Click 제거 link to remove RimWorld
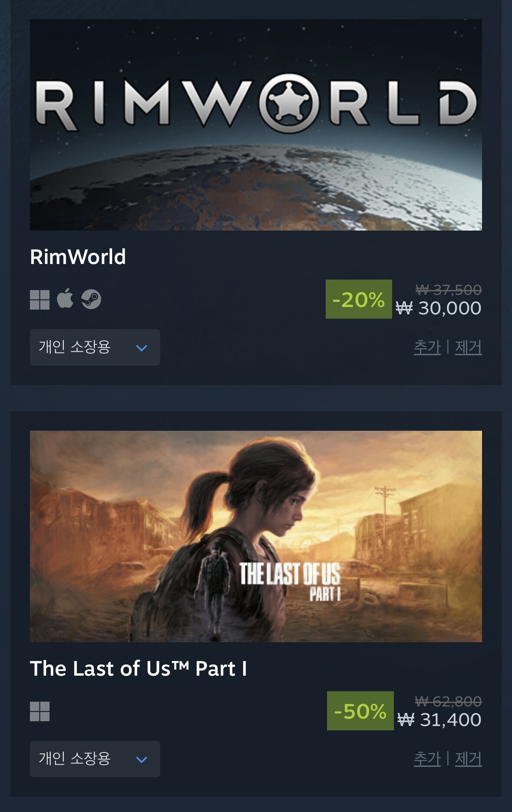 tap(468, 347)
